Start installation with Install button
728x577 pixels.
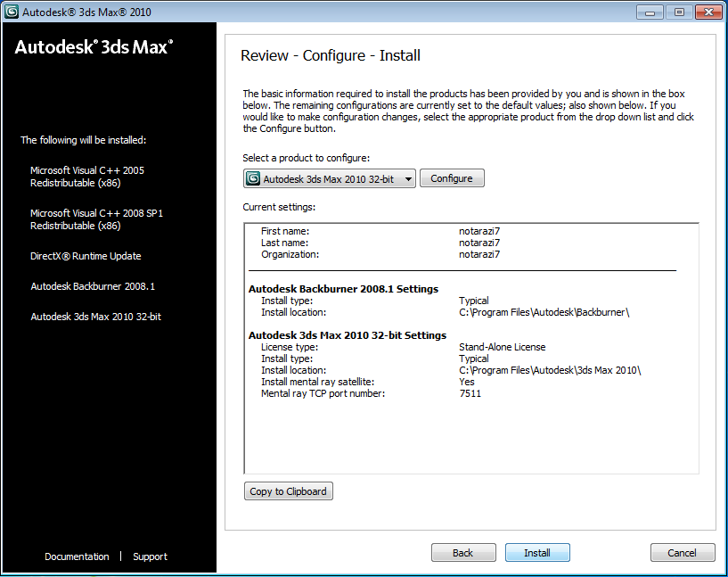pos(537,552)
